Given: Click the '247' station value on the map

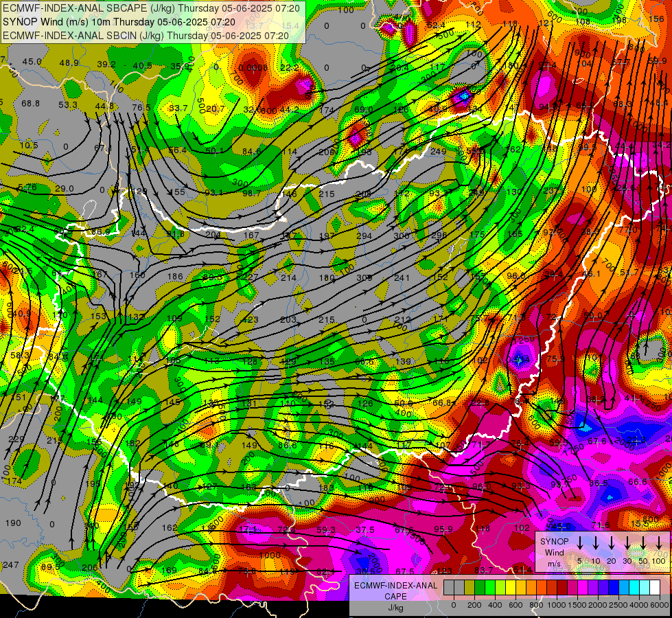Looking at the screenshot, I should pyautogui.click(x=11, y=565).
